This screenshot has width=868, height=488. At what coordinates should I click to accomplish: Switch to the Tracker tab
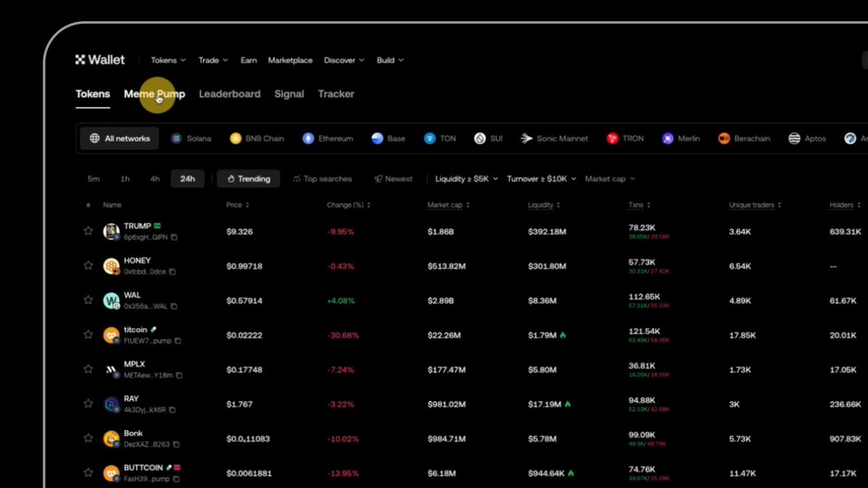pyautogui.click(x=336, y=94)
